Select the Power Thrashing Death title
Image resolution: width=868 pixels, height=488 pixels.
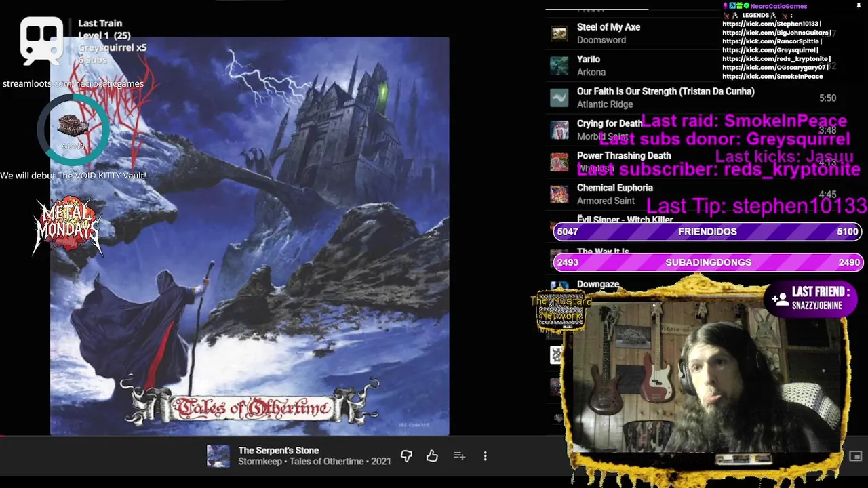tap(624, 156)
